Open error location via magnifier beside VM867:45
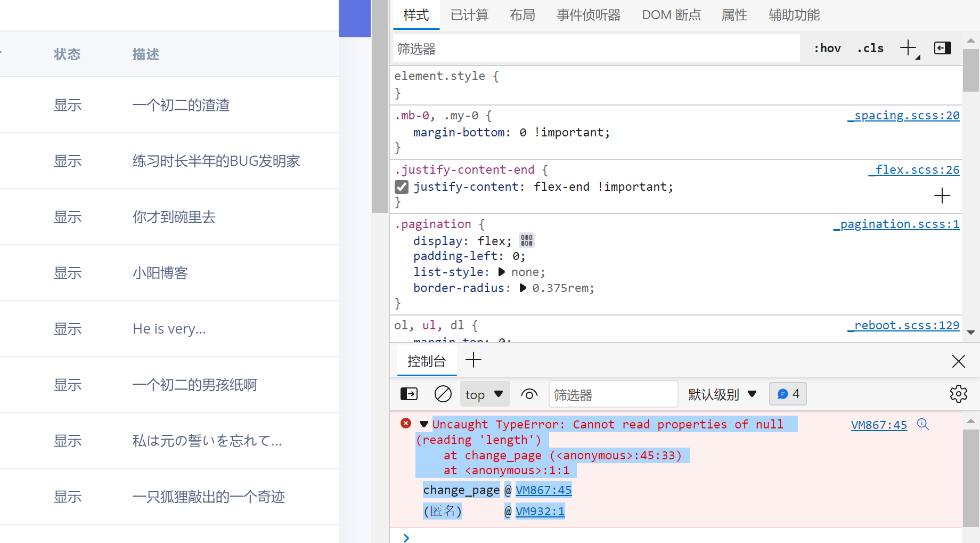The height and width of the screenshot is (543, 980). 923,425
